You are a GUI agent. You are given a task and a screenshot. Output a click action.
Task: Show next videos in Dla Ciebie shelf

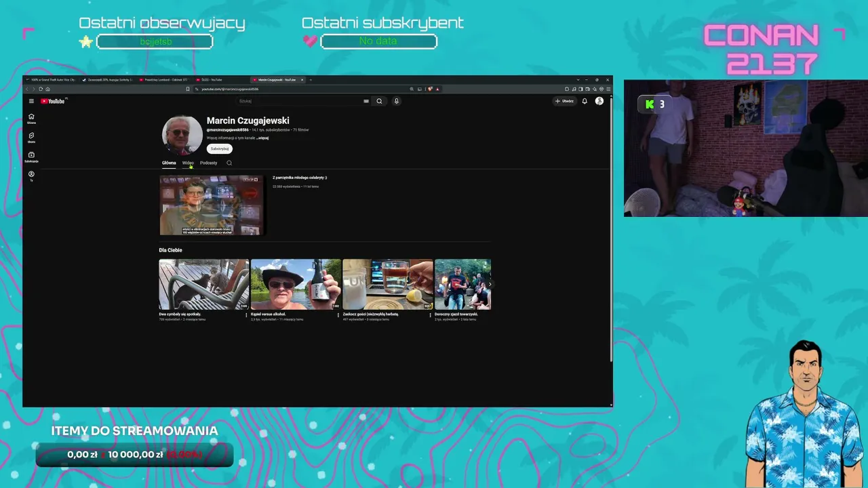(x=490, y=285)
